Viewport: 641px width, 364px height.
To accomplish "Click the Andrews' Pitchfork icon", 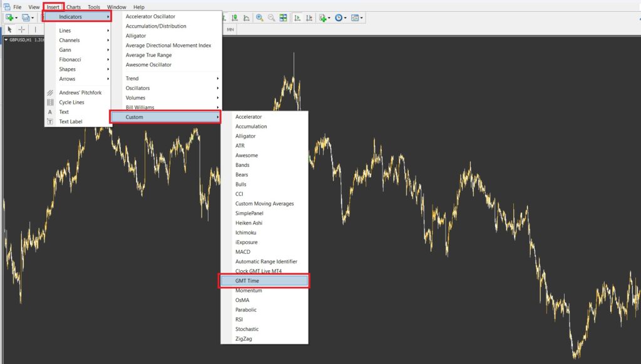I will [x=50, y=93].
